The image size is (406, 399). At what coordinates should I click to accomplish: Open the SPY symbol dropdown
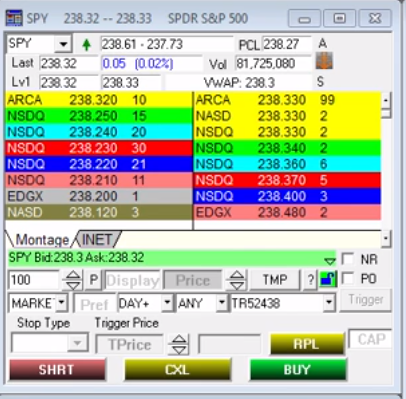pos(63,44)
